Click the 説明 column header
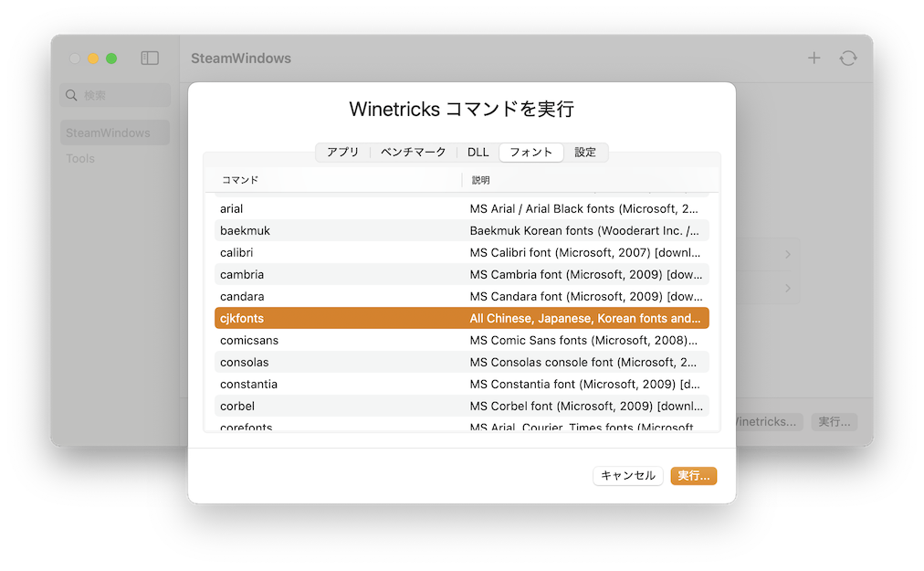This screenshot has height=571, width=924. [590, 180]
